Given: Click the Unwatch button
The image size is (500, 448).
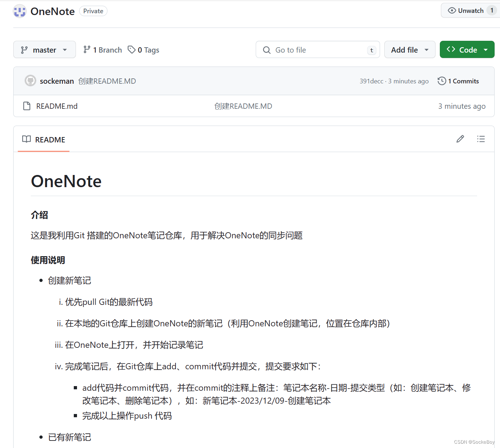Looking at the screenshot, I should click(x=470, y=10).
